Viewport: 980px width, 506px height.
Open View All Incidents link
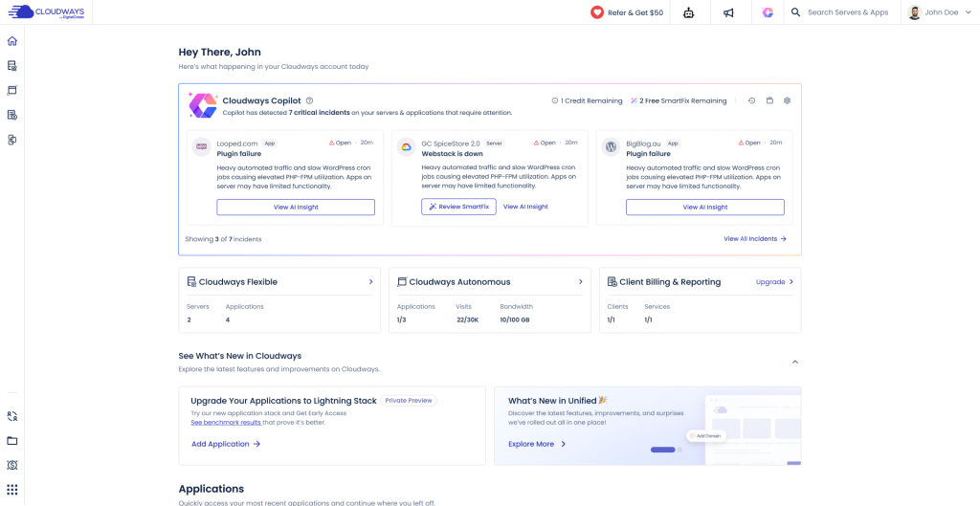tap(755, 238)
